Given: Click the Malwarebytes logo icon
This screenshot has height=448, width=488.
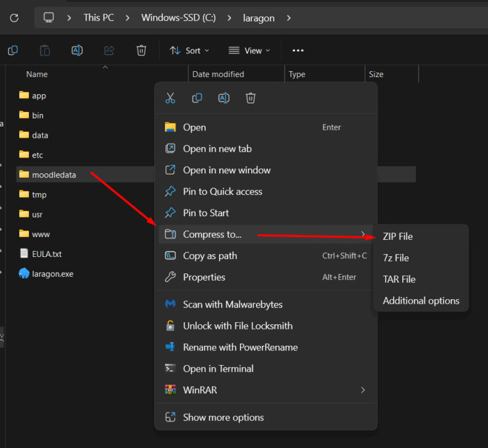Looking at the screenshot, I should coord(170,304).
